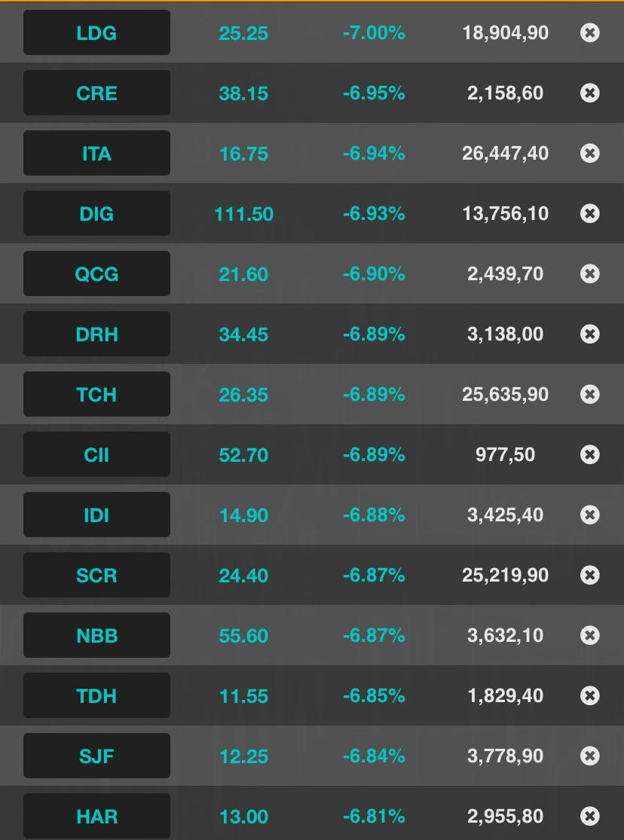Delete the CRE stock from the list
The width and height of the screenshot is (624, 840).
(x=590, y=93)
